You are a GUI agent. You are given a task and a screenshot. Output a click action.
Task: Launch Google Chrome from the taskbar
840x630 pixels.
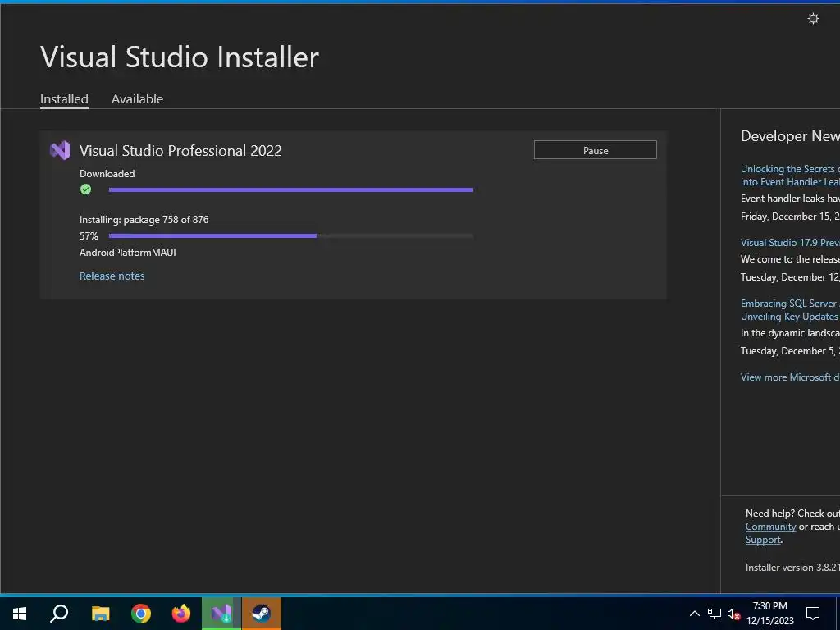[x=141, y=614]
